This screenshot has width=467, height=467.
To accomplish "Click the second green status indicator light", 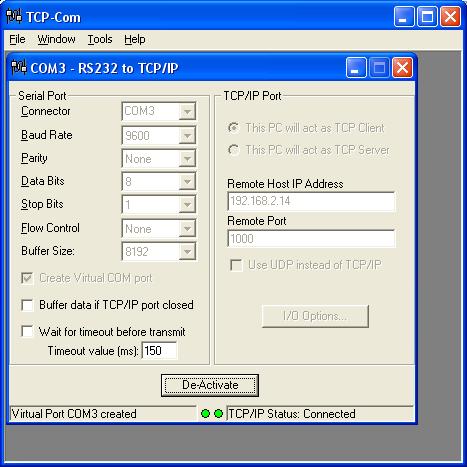I will (x=218, y=414).
